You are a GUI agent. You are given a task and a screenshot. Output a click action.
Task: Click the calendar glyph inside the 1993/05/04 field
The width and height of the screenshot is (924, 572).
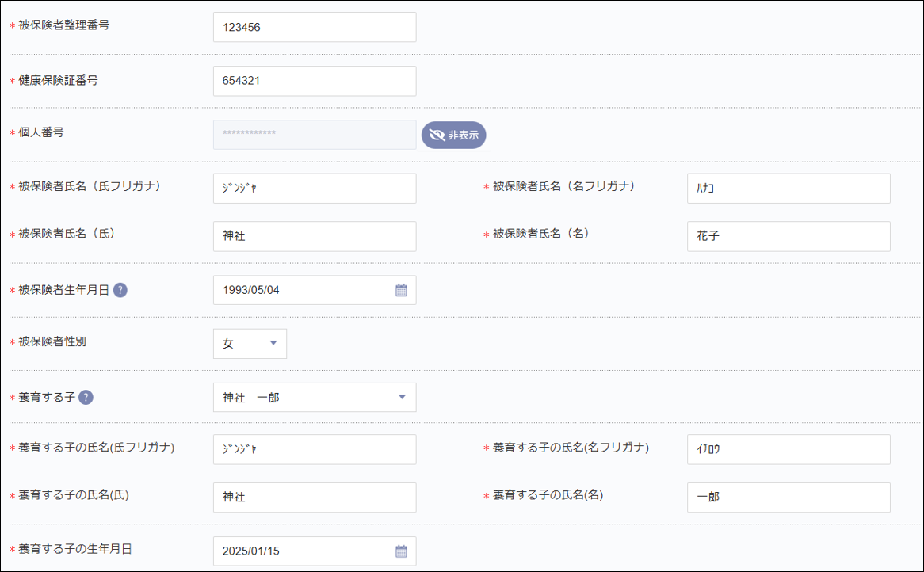403,290
